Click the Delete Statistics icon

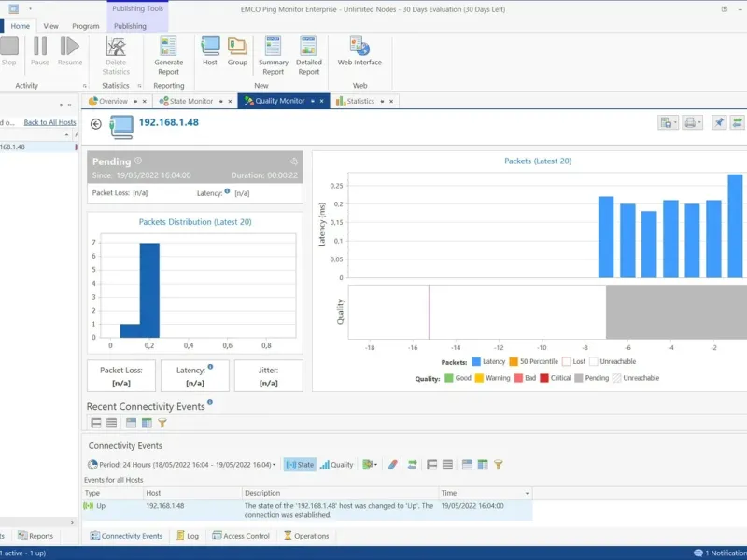pos(116,56)
